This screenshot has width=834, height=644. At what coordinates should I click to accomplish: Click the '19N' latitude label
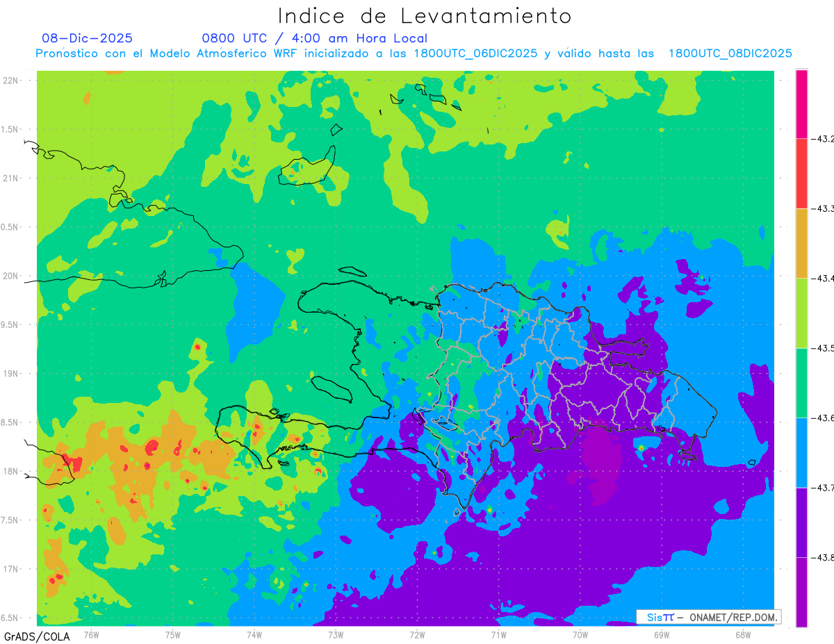point(12,373)
